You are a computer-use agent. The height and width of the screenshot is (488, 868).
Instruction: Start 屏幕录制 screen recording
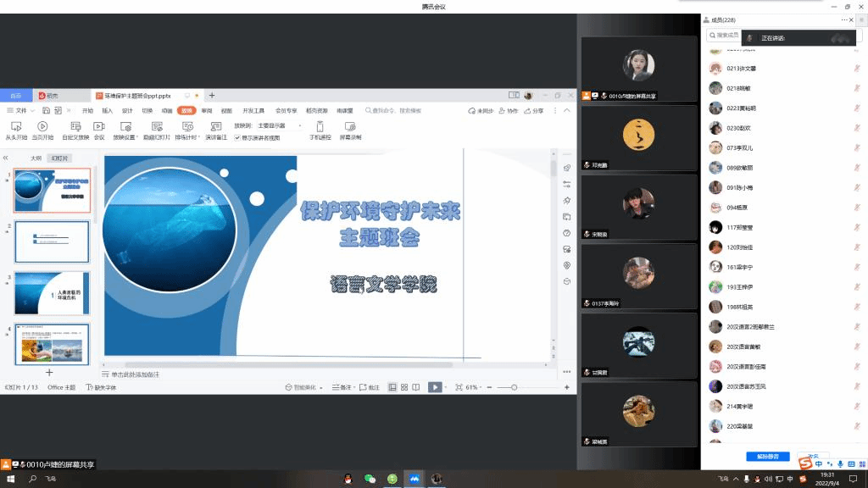[x=350, y=126]
